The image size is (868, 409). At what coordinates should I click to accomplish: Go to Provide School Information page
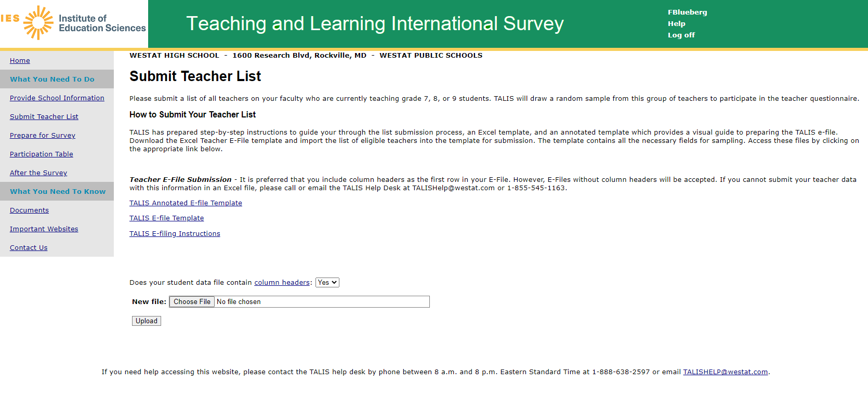pos(57,98)
